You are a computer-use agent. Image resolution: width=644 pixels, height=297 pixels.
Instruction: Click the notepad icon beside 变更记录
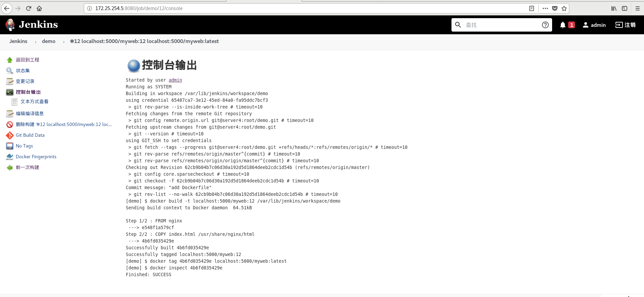click(x=10, y=81)
